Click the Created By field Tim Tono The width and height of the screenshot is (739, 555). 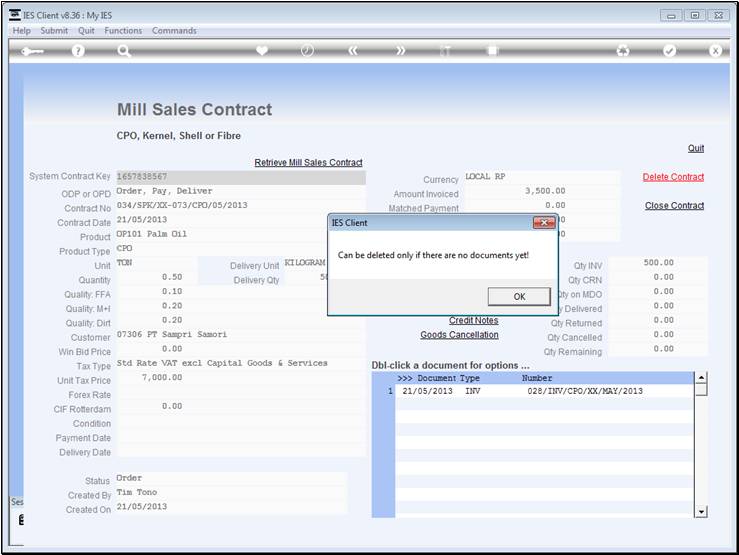[x=231, y=492]
